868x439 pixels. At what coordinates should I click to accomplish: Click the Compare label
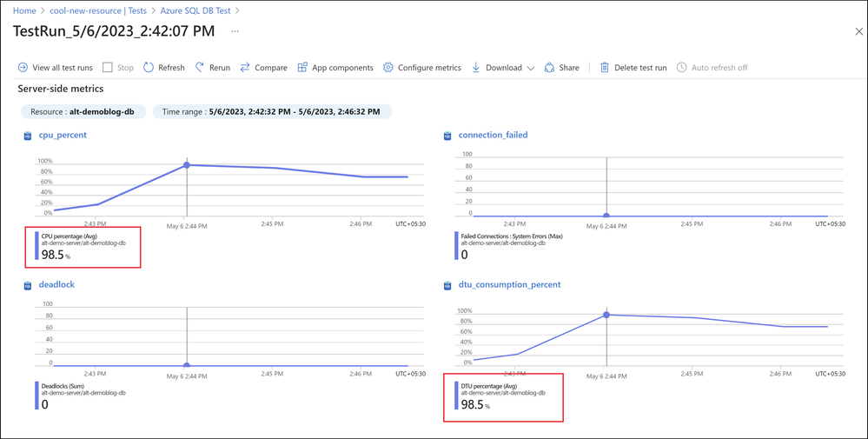271,68
